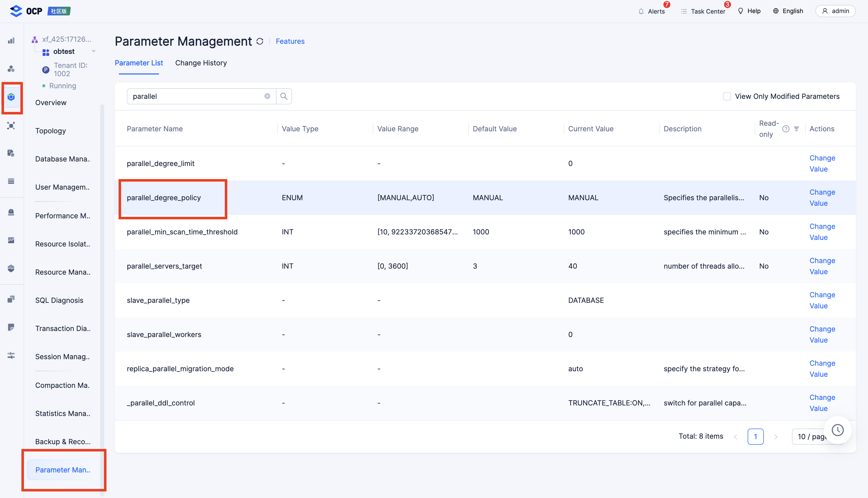
Task: Open Resource Isolation menu item
Action: (x=63, y=244)
